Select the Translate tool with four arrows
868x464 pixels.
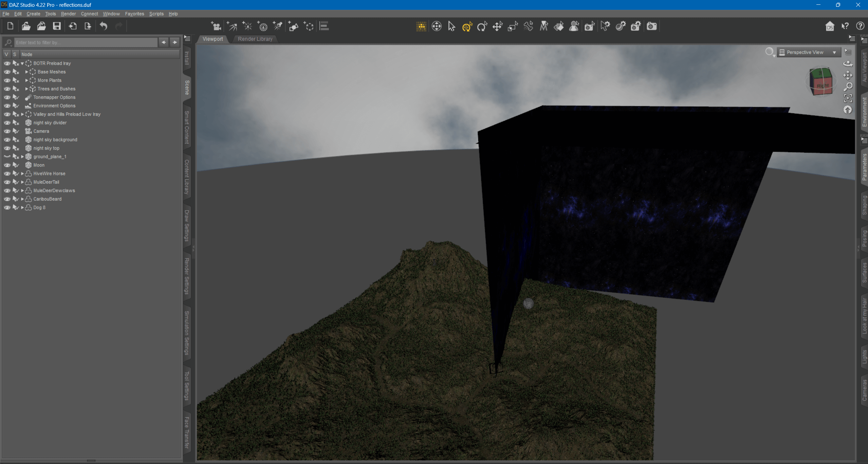click(497, 26)
